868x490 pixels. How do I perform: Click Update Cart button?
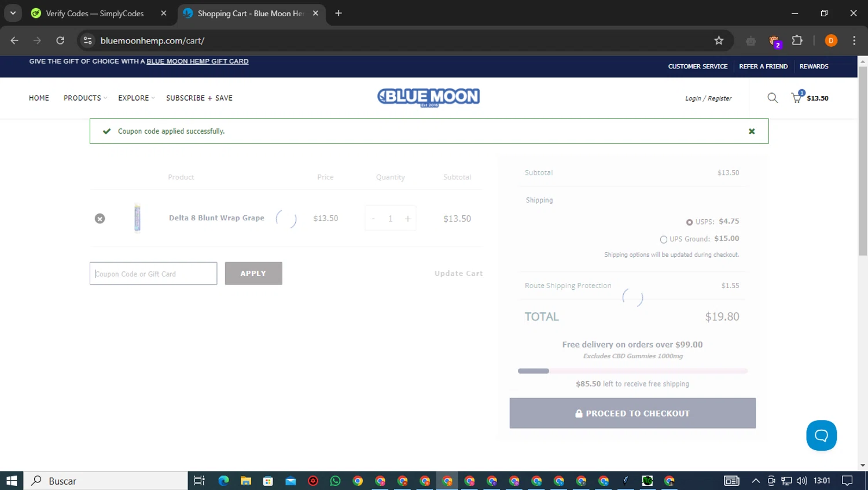[458, 273]
